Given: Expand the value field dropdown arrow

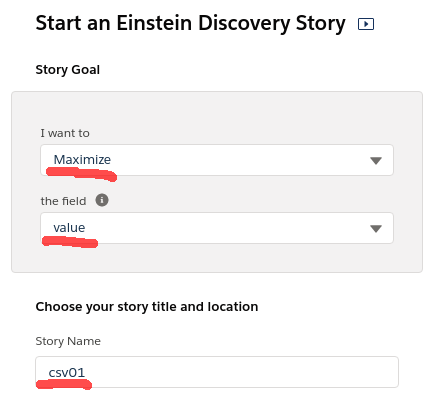Looking at the screenshot, I should click(x=376, y=229).
